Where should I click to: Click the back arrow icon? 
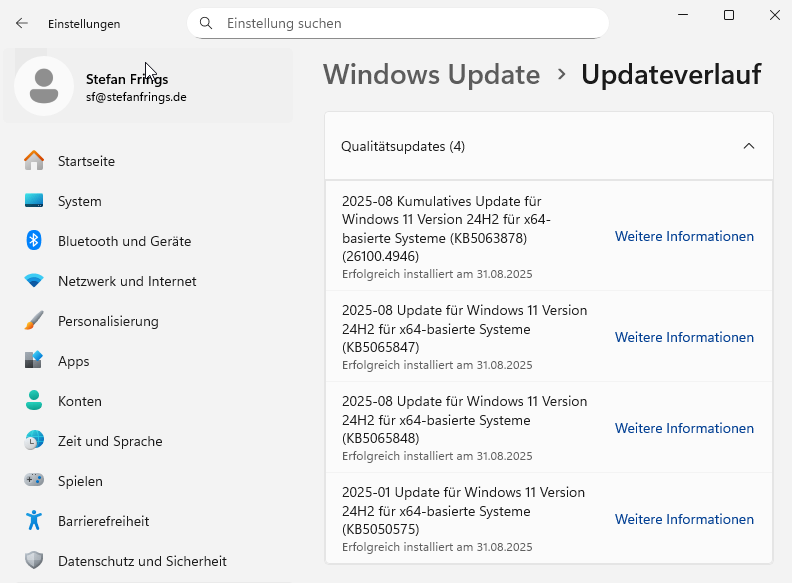(22, 23)
